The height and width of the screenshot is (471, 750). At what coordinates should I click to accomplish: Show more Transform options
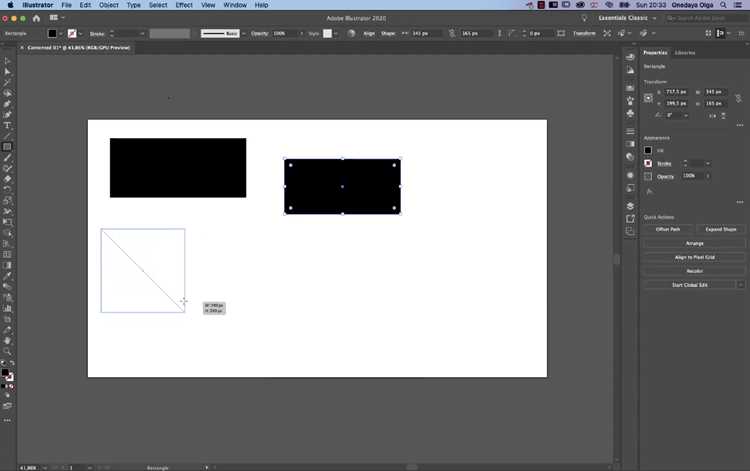(x=740, y=125)
